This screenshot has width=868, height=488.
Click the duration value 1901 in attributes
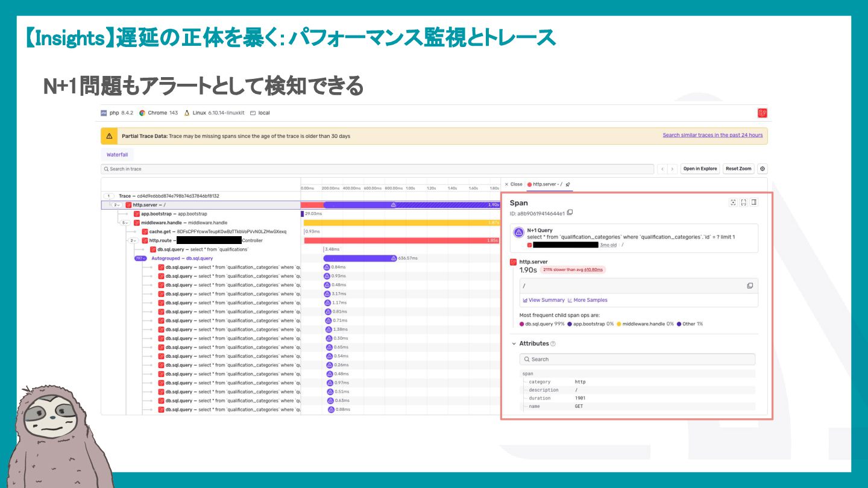click(580, 398)
